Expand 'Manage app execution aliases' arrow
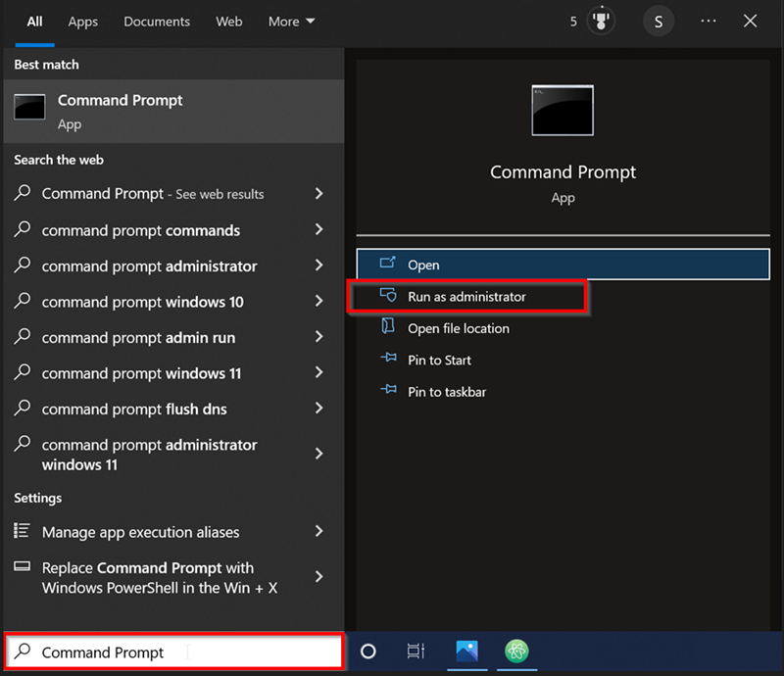784x676 pixels. 318,532
